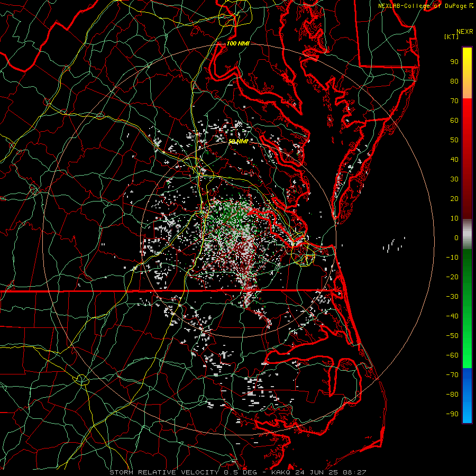Click the 50 NMI range ring label
The height and width of the screenshot is (476, 476).
click(239, 142)
